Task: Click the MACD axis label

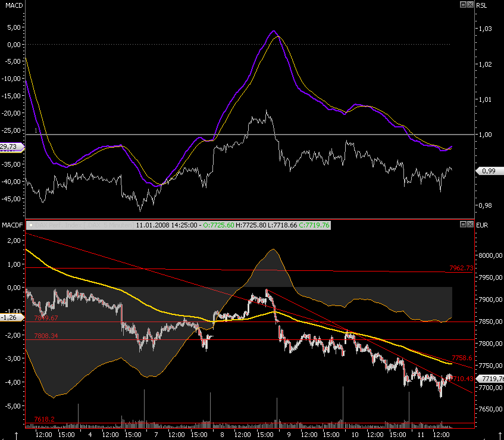Action: point(14,5)
